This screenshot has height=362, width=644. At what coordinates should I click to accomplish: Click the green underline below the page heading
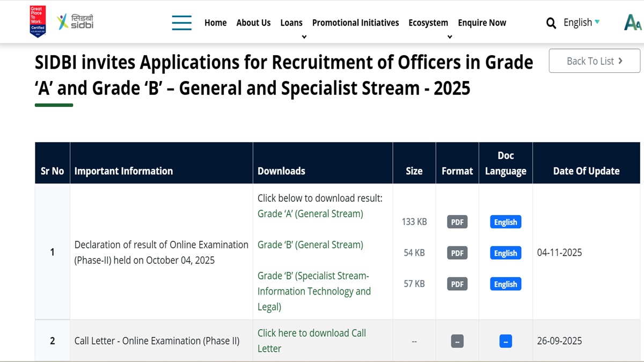(53, 106)
